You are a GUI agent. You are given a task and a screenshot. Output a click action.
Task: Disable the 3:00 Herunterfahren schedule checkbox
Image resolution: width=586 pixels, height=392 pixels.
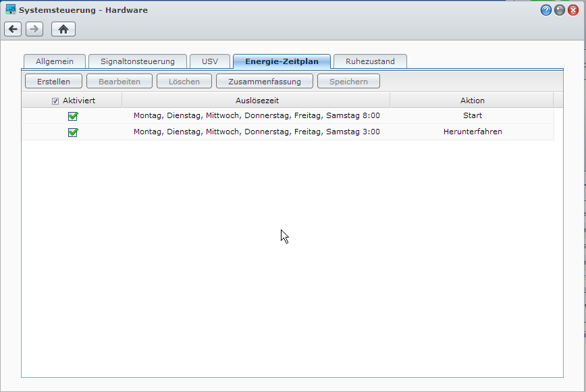pos(73,132)
